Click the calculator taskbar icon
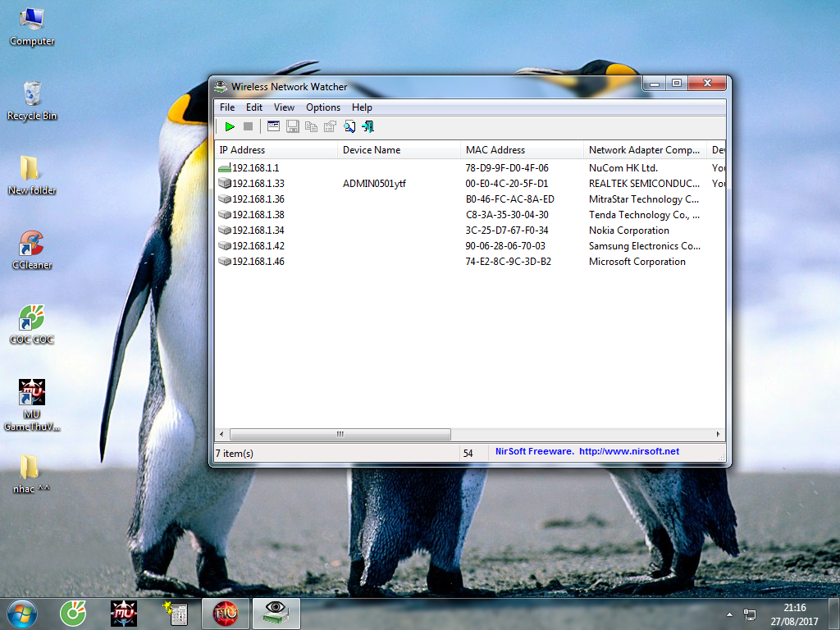 pos(176,614)
